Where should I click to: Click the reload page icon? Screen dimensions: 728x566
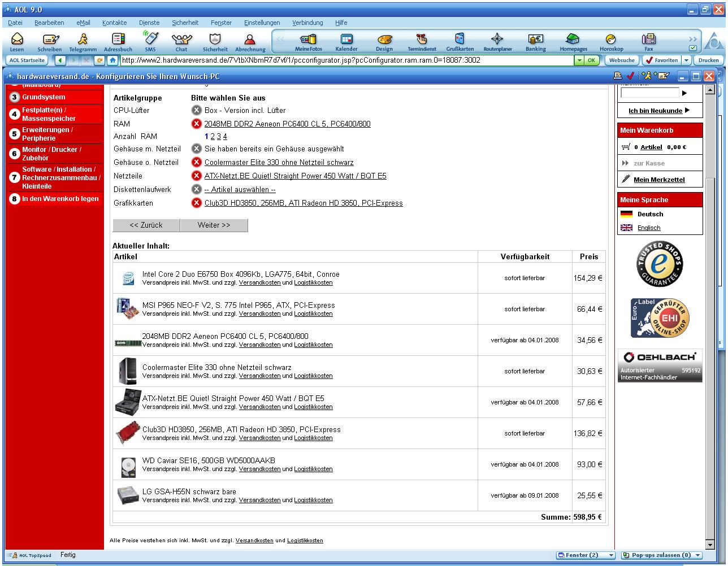(x=101, y=60)
